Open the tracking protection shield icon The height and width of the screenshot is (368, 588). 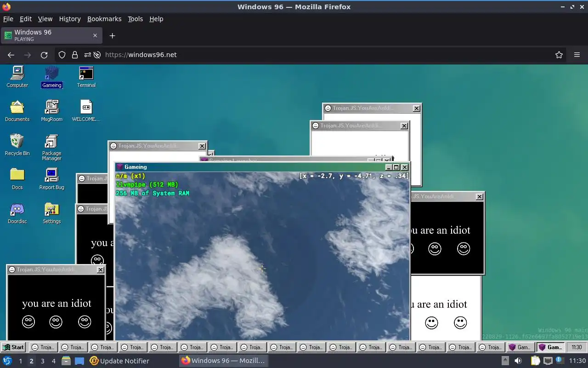[62, 55]
